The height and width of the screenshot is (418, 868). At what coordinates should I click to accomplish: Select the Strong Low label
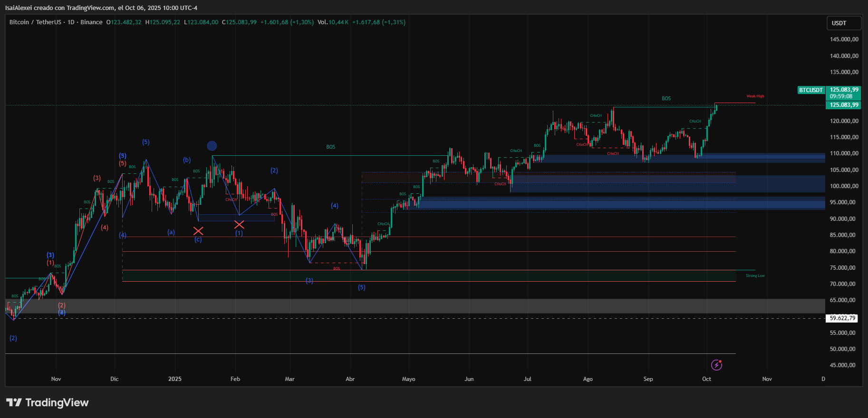pyautogui.click(x=755, y=276)
